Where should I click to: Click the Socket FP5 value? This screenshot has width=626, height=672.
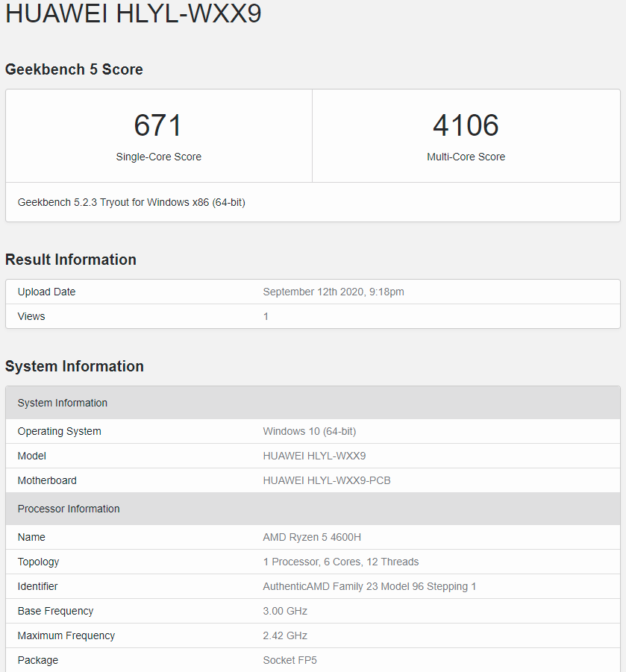(289, 660)
